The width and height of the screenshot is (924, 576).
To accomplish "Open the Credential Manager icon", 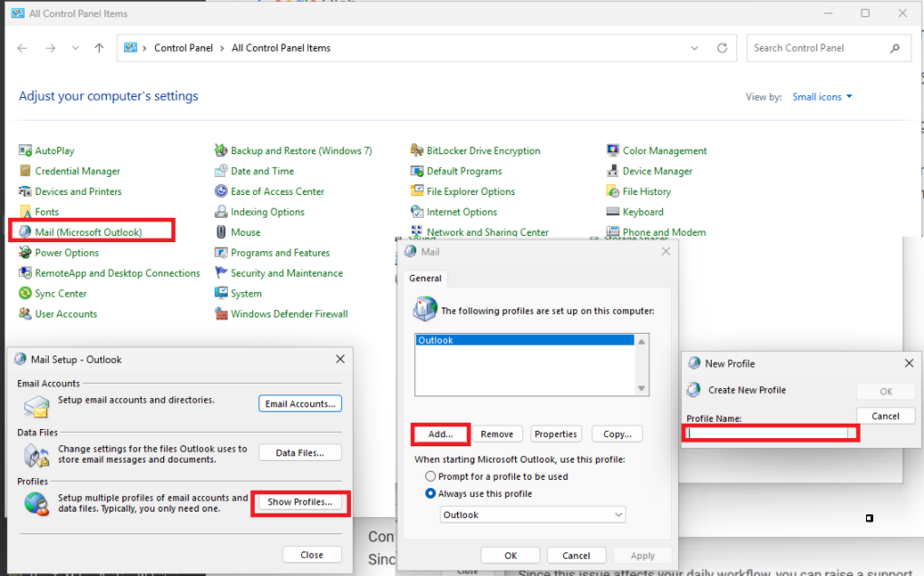I will point(24,171).
